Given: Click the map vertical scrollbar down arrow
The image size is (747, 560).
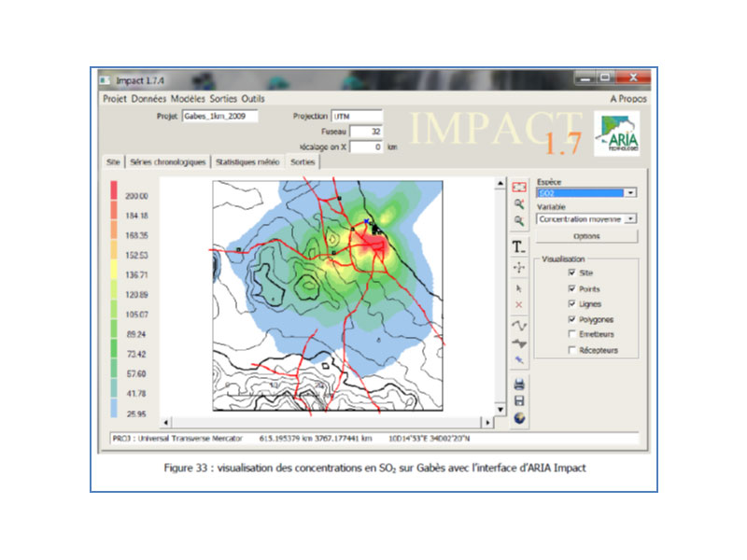Looking at the screenshot, I should pos(500,409).
